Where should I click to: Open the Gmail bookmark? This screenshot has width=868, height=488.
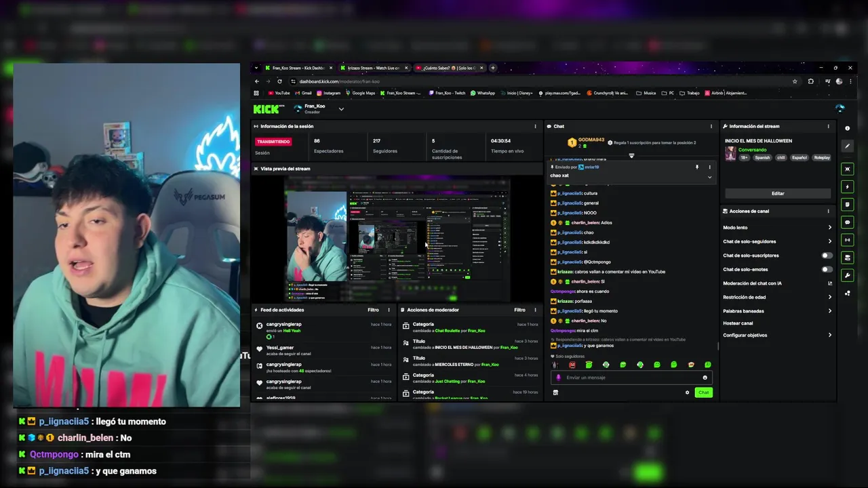(x=303, y=93)
